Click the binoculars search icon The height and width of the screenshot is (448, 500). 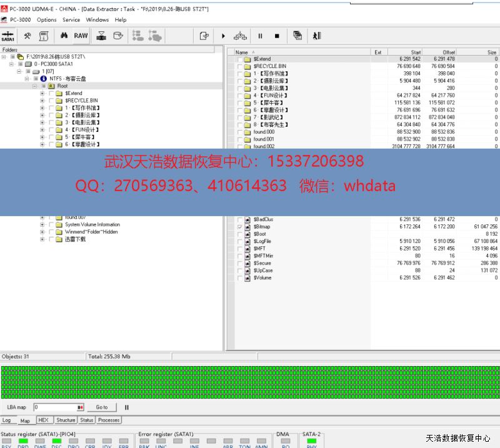[x=64, y=36]
